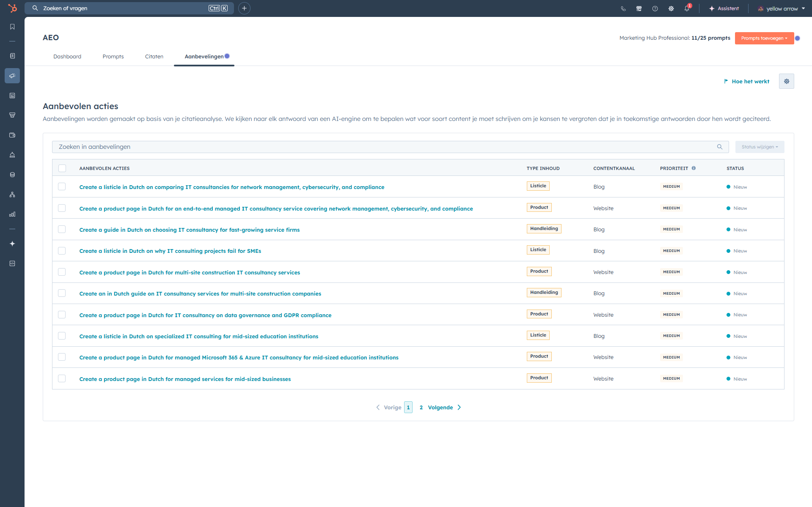The image size is (812, 507).
Task: Open the marketplace store icon
Action: point(639,8)
